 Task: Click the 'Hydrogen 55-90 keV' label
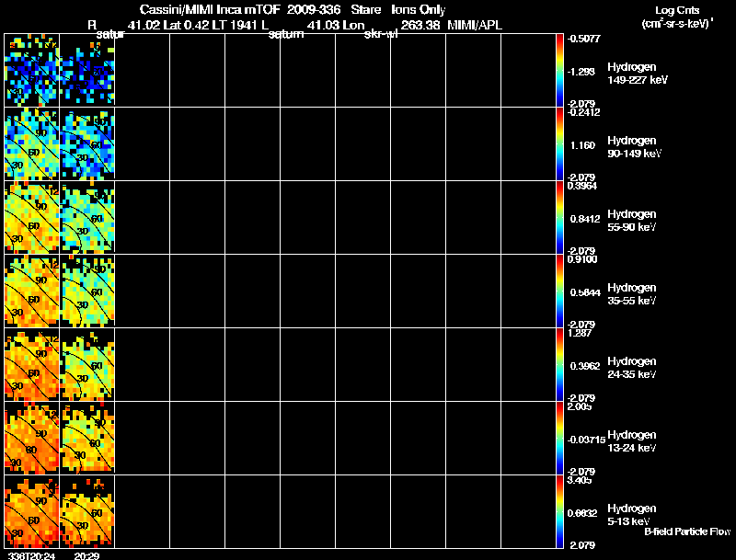(x=632, y=221)
